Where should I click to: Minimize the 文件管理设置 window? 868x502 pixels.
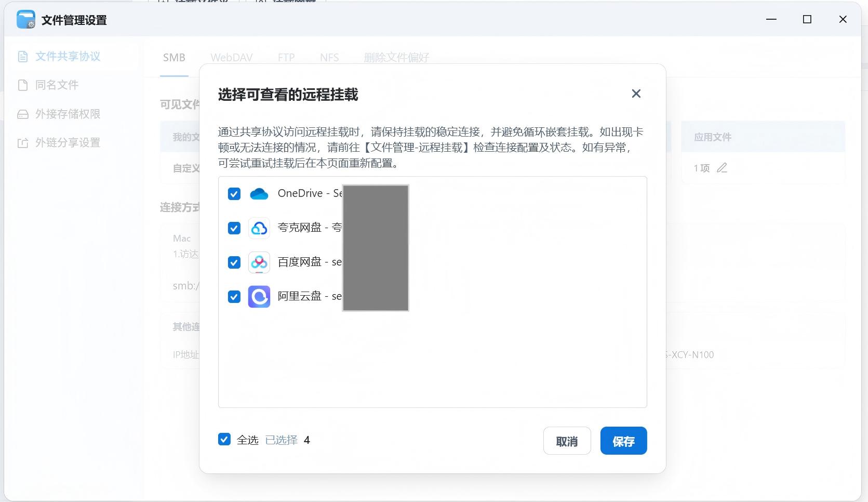(x=771, y=19)
